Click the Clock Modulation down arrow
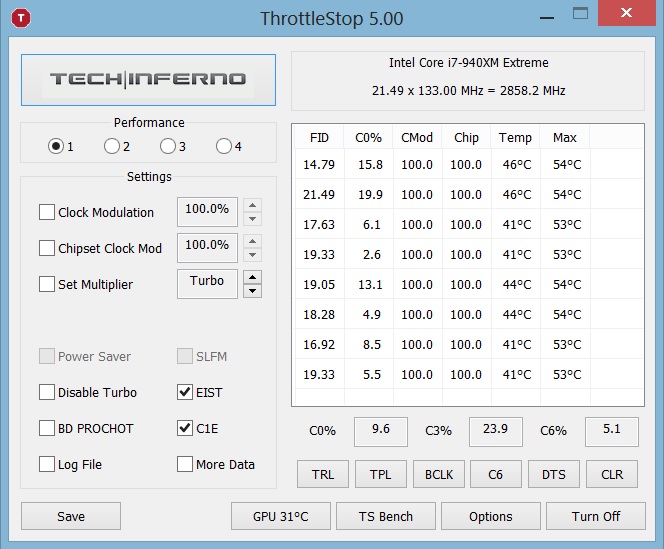664x549 pixels. [x=252, y=219]
